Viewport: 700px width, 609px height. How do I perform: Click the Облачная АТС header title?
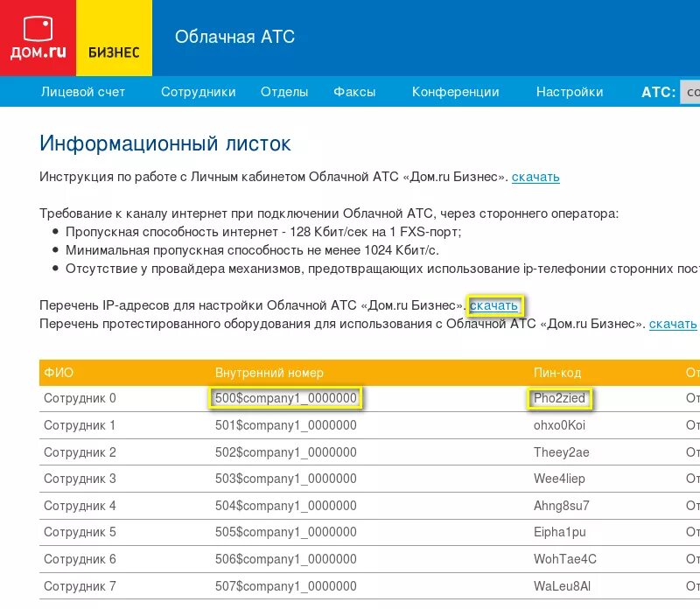[234, 37]
